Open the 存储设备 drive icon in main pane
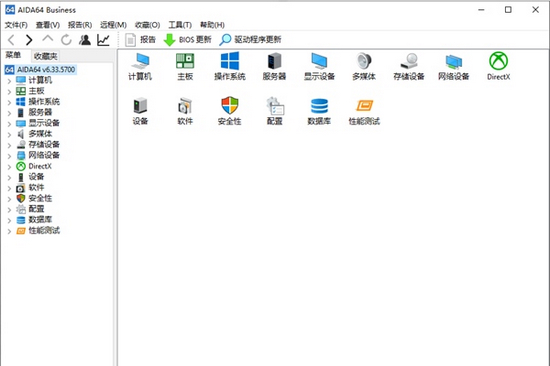 [x=409, y=66]
